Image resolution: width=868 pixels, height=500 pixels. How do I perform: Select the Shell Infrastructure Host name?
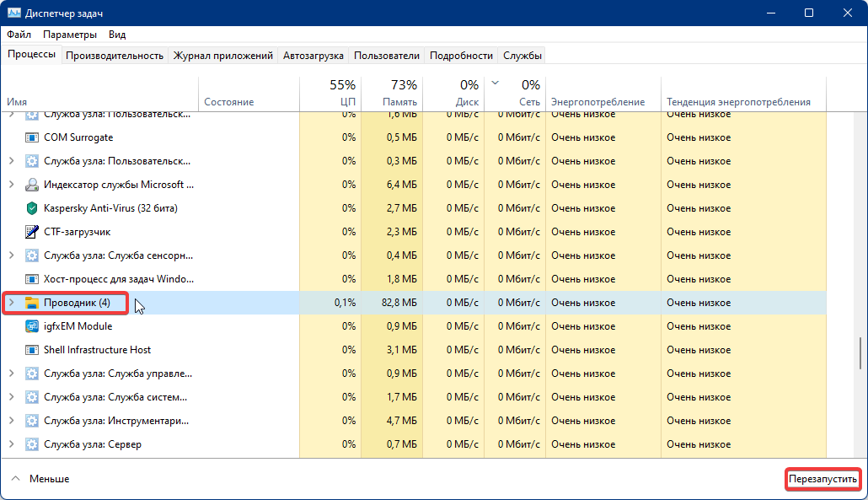pos(97,350)
